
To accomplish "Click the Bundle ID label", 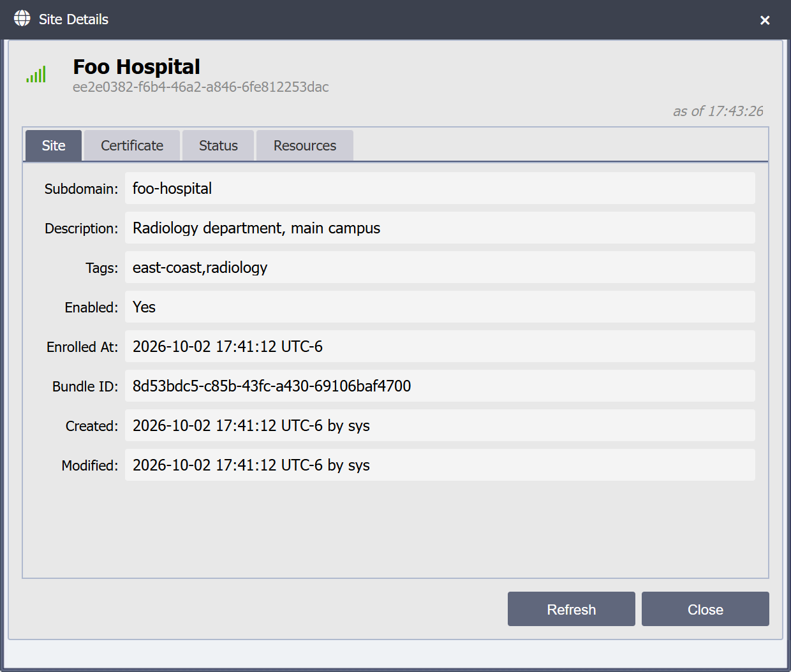I will coord(85,386).
